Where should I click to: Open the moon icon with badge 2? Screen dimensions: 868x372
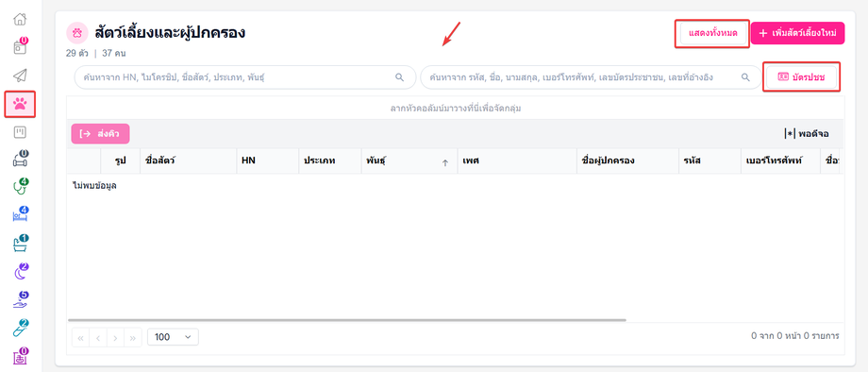(x=20, y=272)
